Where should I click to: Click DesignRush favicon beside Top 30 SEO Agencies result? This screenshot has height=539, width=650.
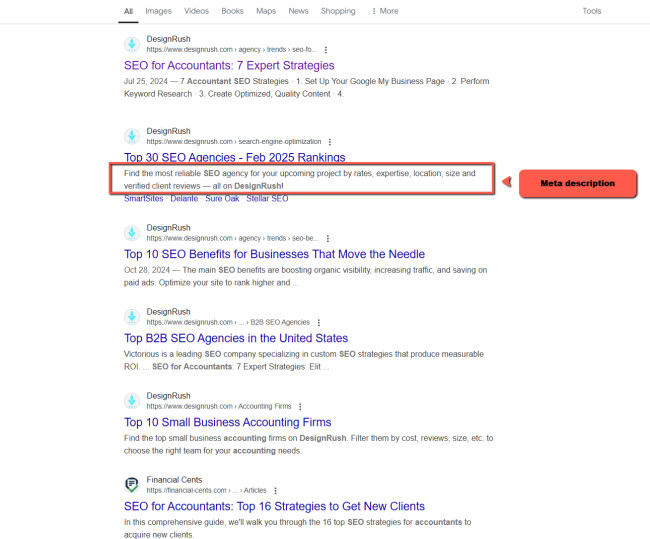tap(132, 136)
